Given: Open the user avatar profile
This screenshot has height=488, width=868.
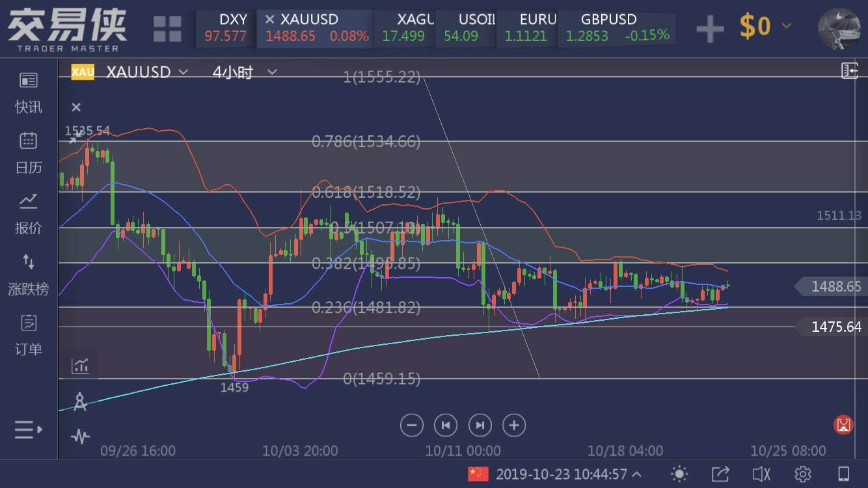Looking at the screenshot, I should (839, 29).
